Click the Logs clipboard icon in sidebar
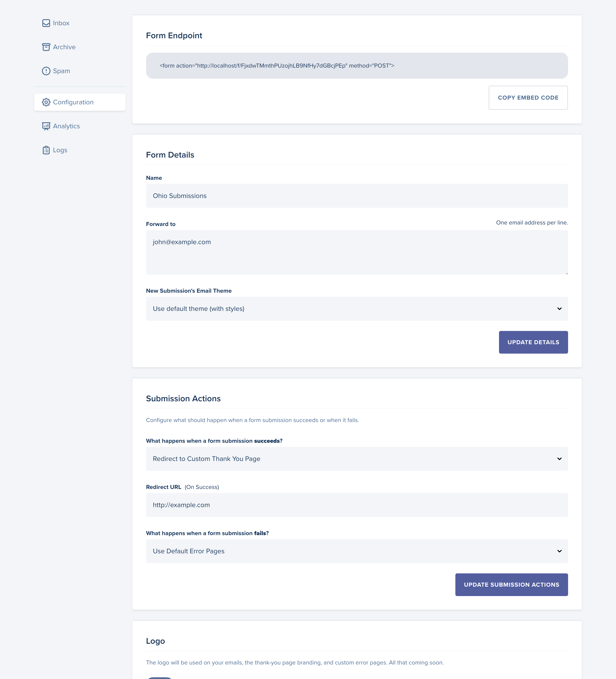The image size is (616, 679). click(x=46, y=150)
